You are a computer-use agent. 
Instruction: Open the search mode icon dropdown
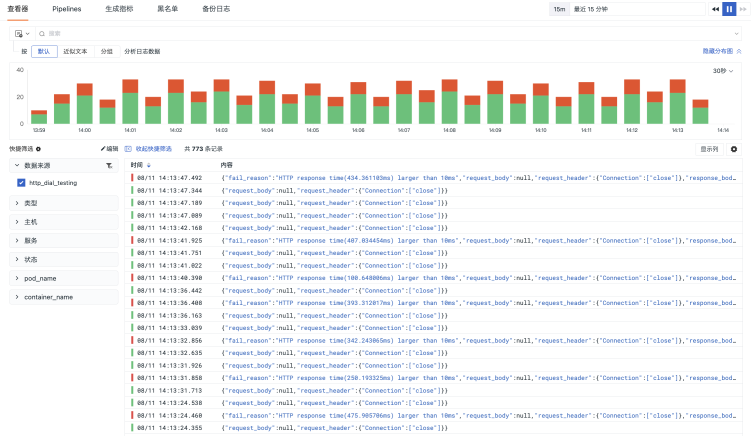(20, 33)
